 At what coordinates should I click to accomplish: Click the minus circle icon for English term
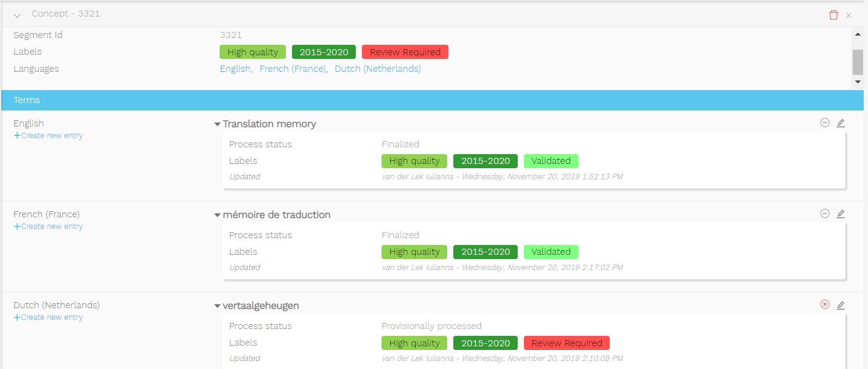824,123
